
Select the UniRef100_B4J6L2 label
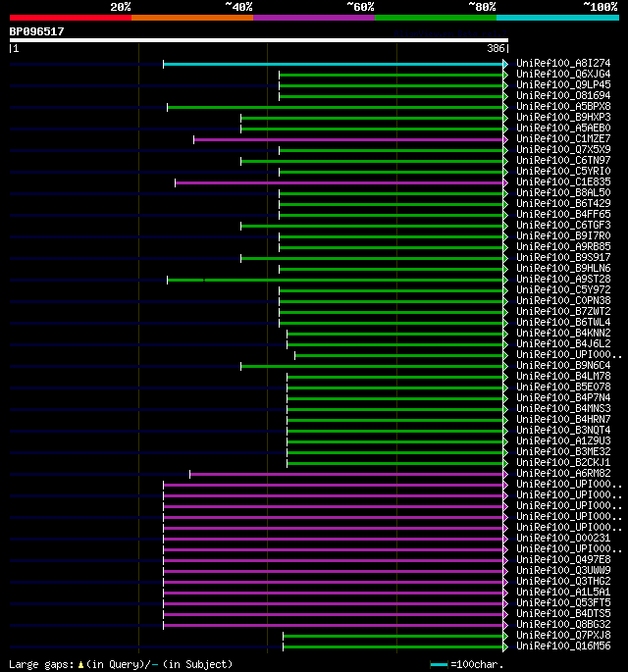[x=563, y=343]
